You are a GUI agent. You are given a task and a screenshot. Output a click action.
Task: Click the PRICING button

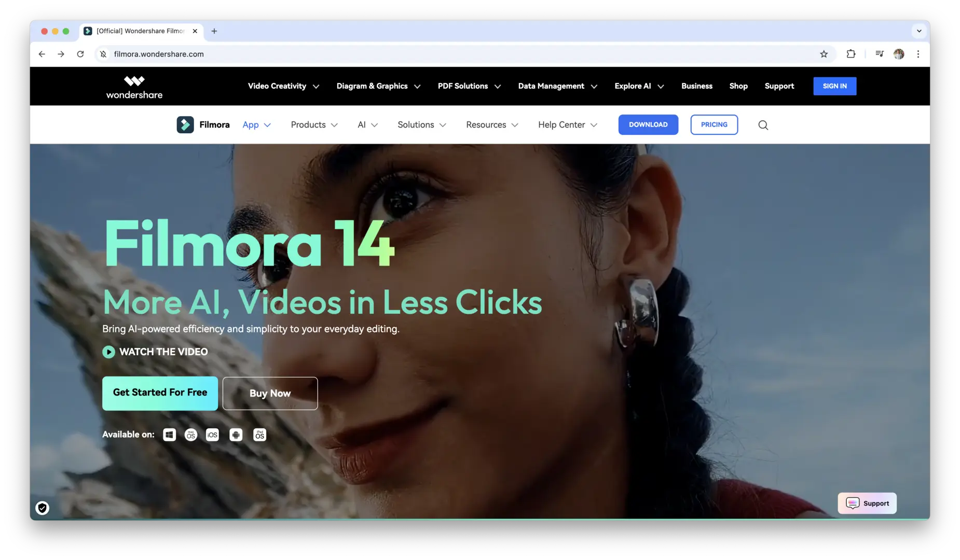pos(714,125)
